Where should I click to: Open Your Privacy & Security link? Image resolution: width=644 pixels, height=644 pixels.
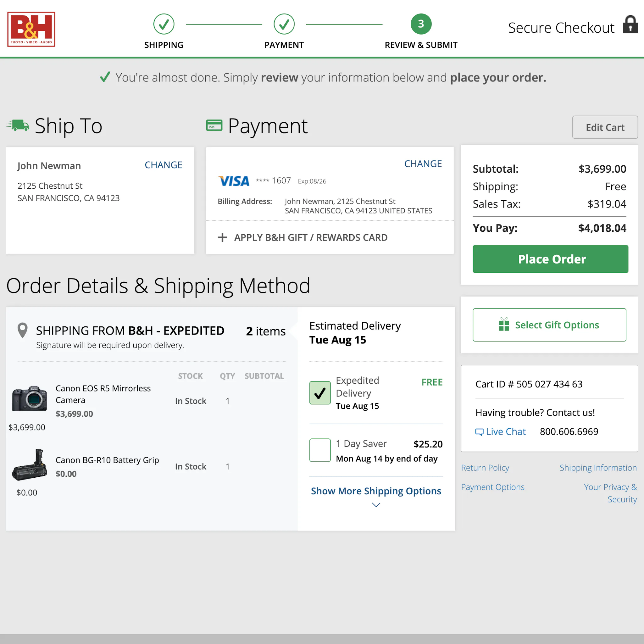[610, 493]
